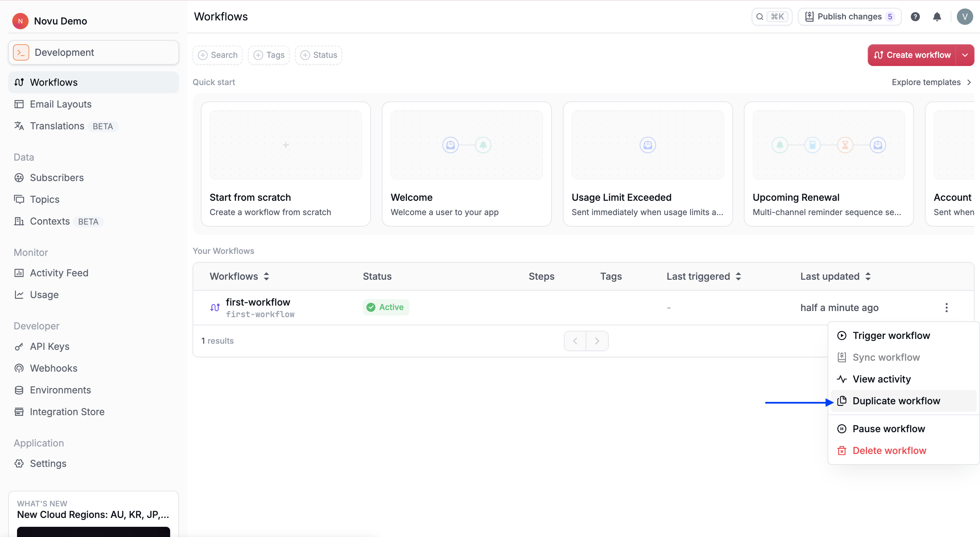
Task: Choose Duplicate workflow from the context menu
Action: [896, 401]
